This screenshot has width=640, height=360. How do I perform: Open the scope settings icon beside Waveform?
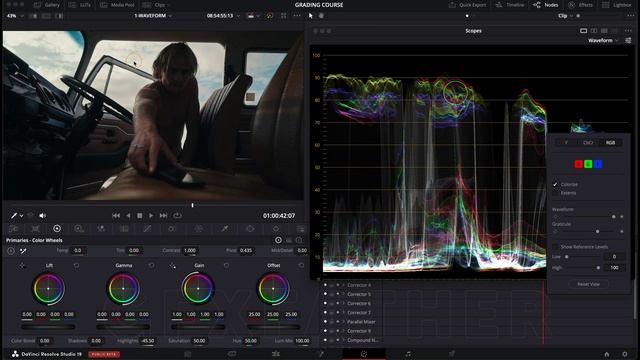click(628, 40)
